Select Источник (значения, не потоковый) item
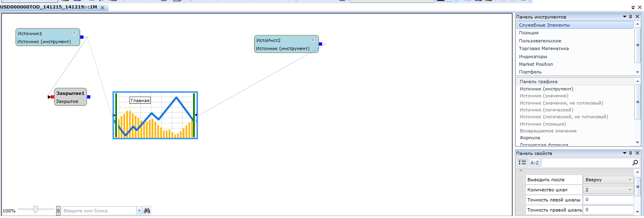 point(575,103)
